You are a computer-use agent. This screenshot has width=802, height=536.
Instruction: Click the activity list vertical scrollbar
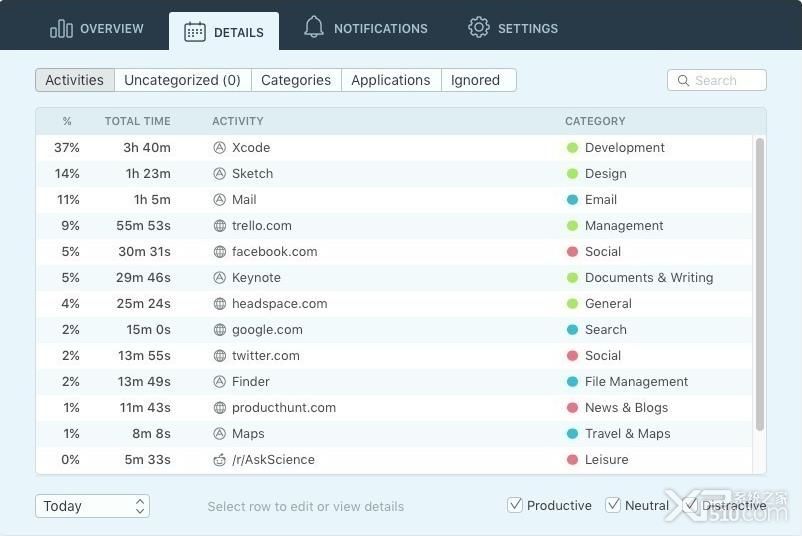click(760, 284)
